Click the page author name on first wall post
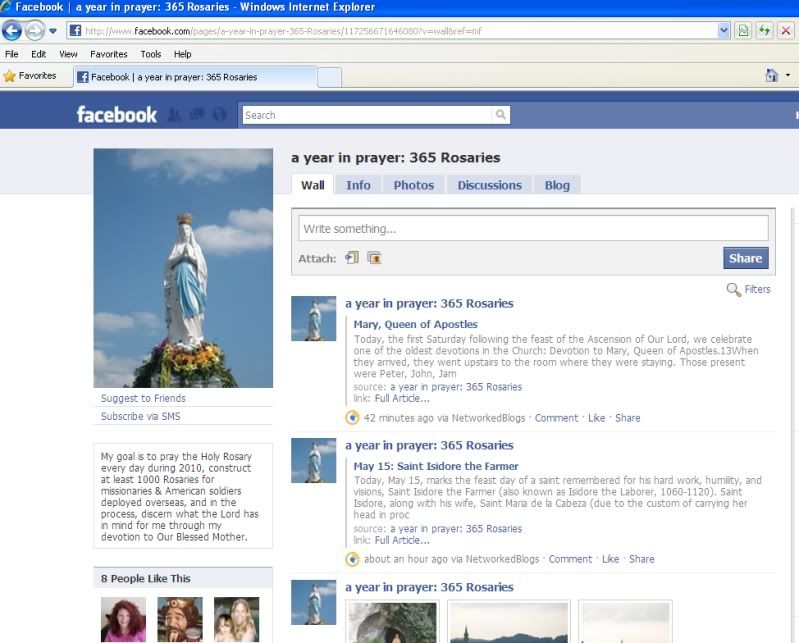 (x=429, y=304)
